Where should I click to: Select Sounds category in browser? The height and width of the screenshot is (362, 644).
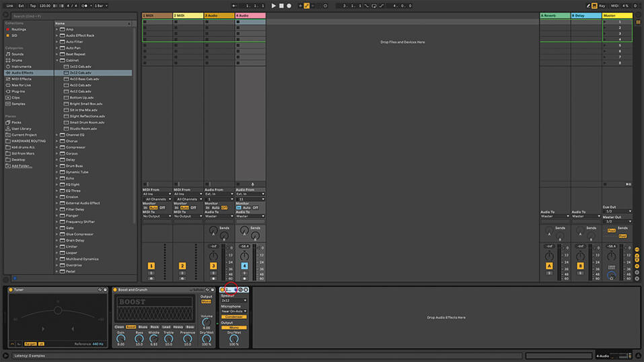pyautogui.click(x=17, y=55)
